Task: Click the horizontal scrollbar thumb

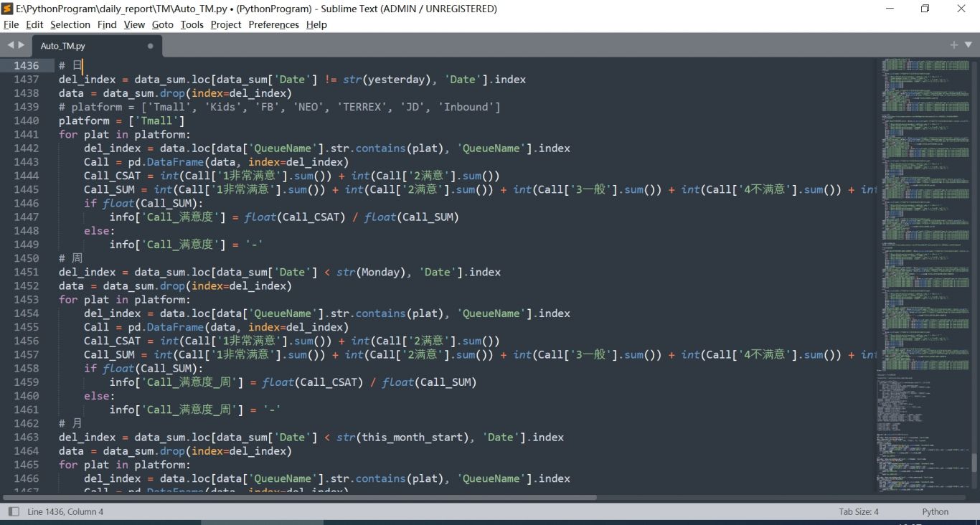Action: (x=300, y=497)
